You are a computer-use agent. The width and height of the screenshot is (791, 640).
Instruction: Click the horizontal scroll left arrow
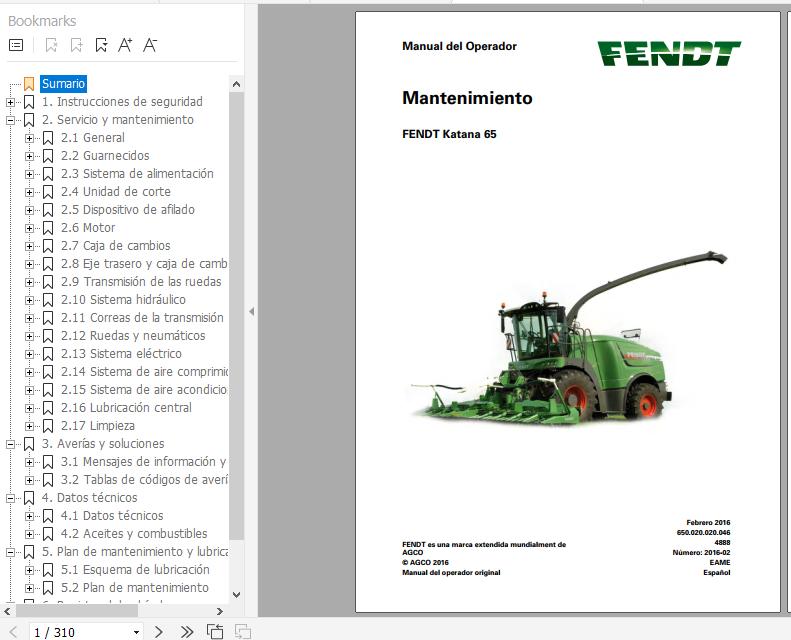click(7, 611)
